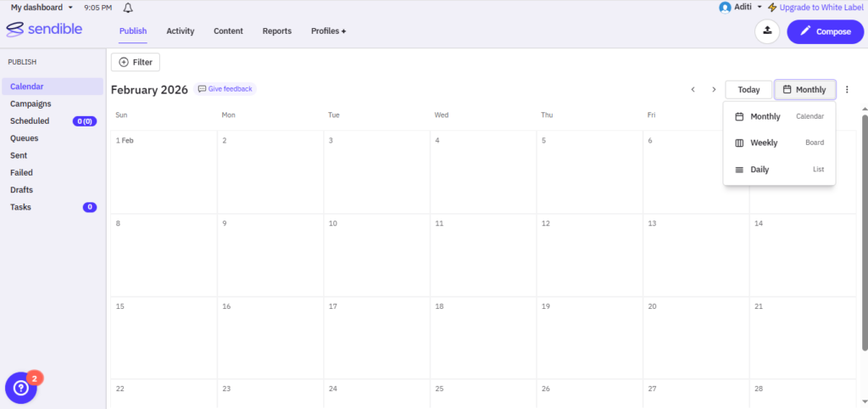Open the Profiles + menu
This screenshot has height=409, width=868.
coord(328,31)
